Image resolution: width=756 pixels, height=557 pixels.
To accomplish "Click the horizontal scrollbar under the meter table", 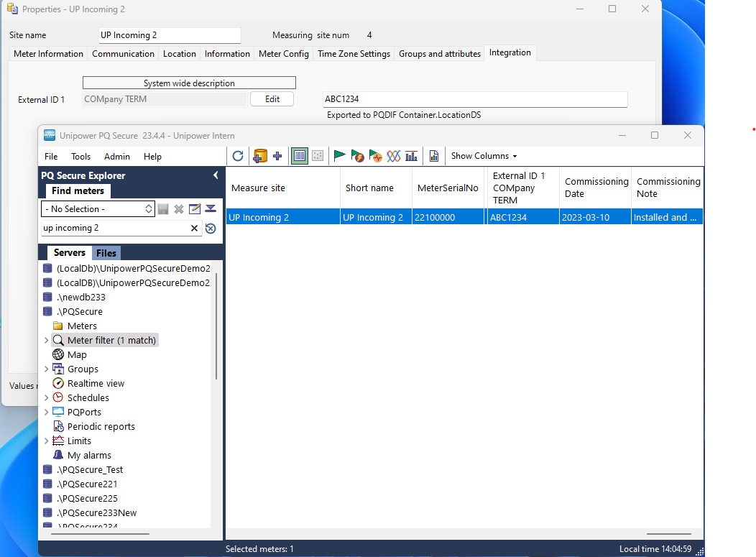I will (669, 534).
